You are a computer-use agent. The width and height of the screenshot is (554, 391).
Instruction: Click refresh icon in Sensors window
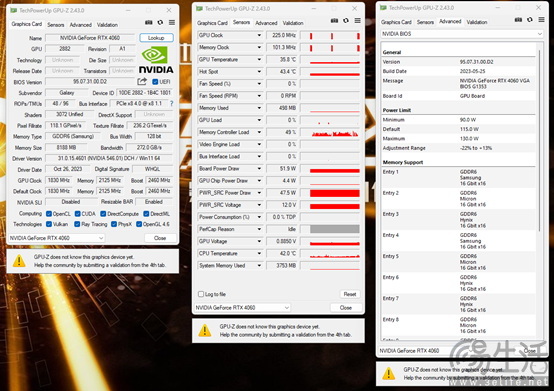[x=346, y=21]
